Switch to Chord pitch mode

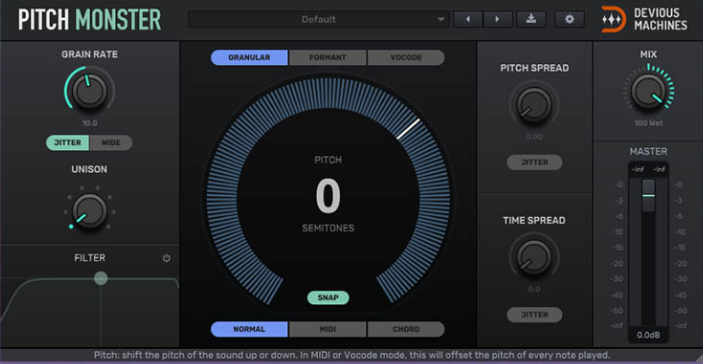pos(406,329)
